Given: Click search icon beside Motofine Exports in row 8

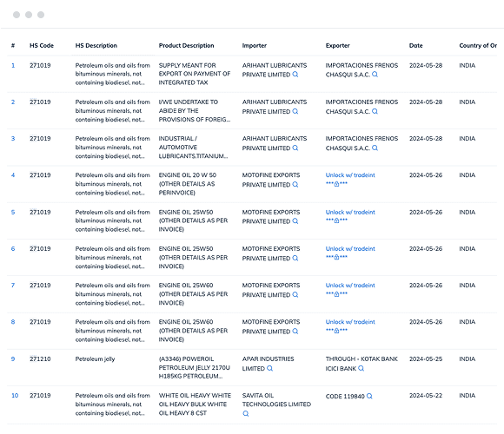Looking at the screenshot, I should pyautogui.click(x=295, y=331).
